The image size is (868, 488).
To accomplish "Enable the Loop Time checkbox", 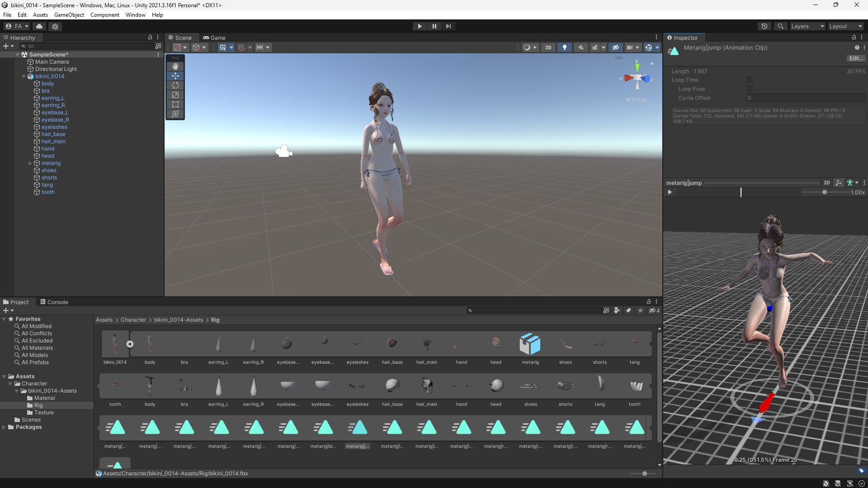I will [750, 80].
